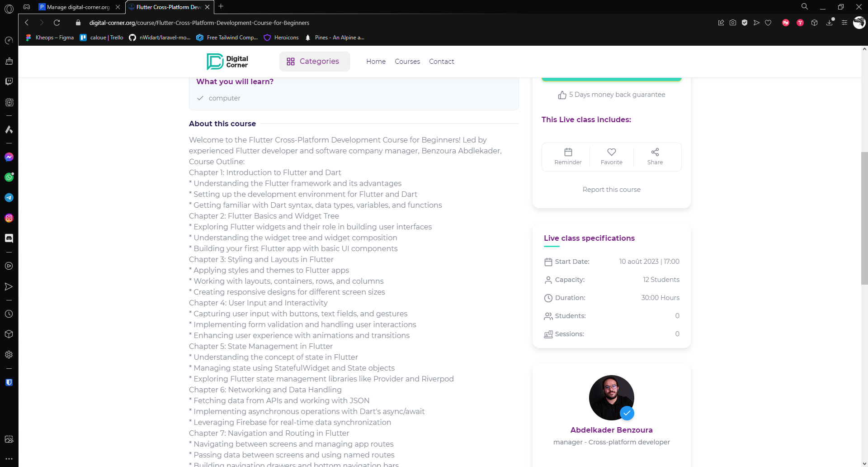Open the Heroicons bookmark
The height and width of the screenshot is (467, 868).
281,38
